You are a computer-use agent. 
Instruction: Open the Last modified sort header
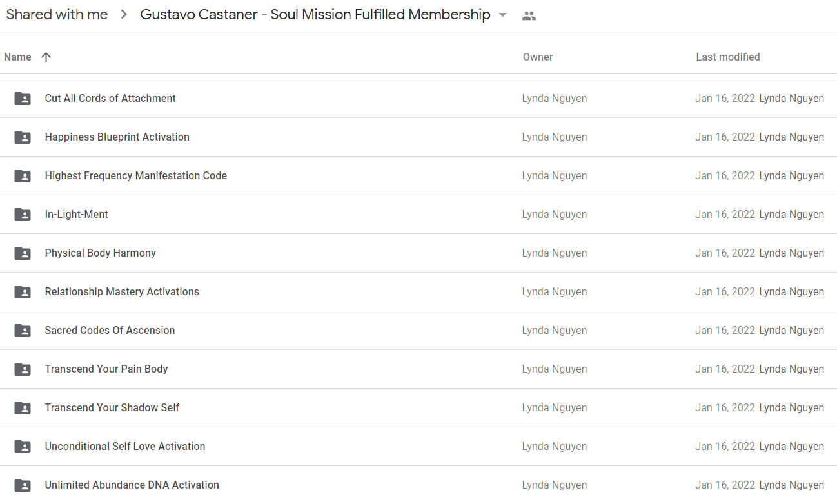click(x=728, y=57)
